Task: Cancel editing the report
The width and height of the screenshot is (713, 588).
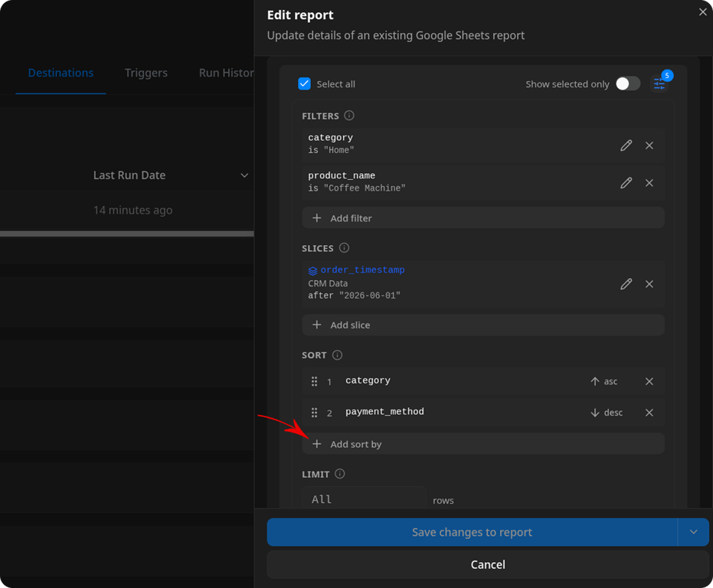Action: (487, 564)
